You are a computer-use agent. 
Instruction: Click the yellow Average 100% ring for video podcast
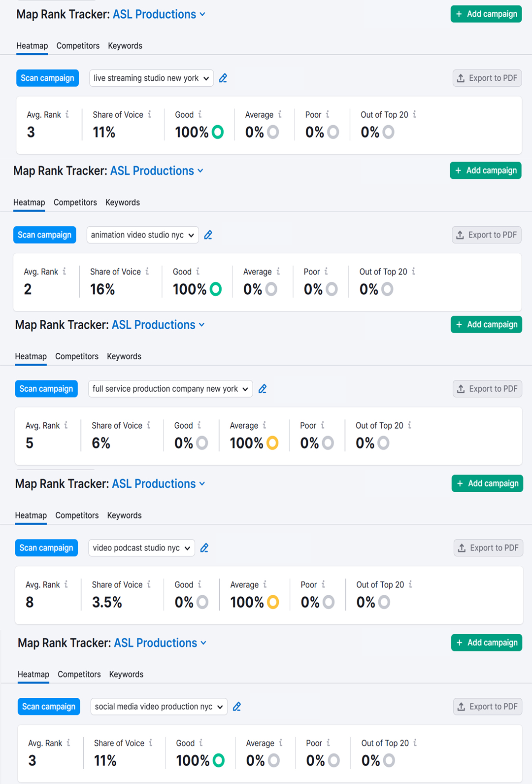[273, 602]
